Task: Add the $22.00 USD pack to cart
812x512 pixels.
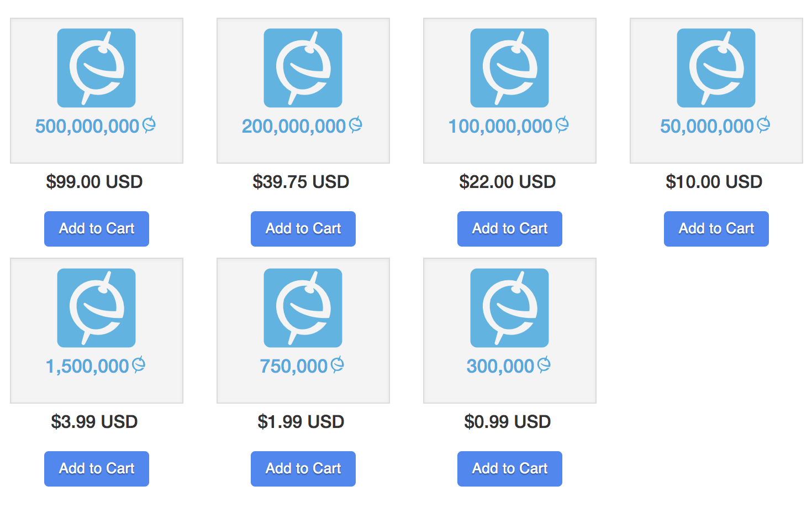Action: point(510,229)
